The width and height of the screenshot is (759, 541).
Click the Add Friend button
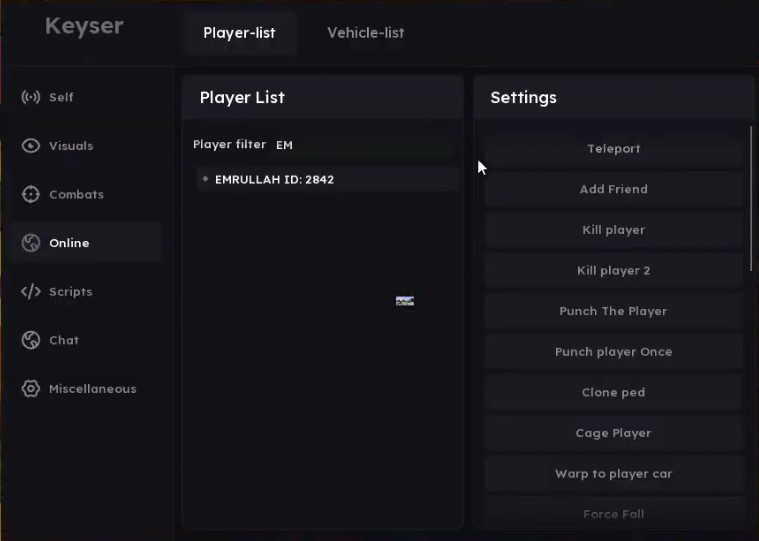click(x=613, y=189)
